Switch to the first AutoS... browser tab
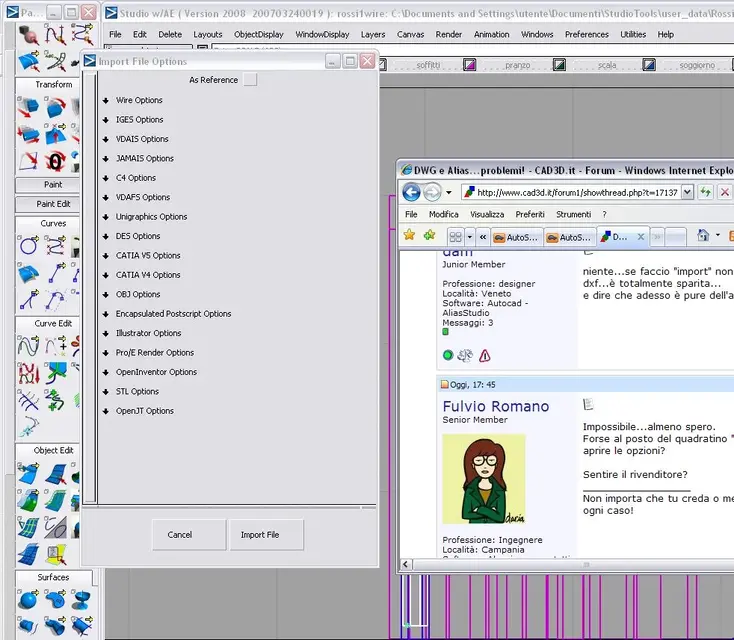734x640 pixels. click(x=517, y=237)
